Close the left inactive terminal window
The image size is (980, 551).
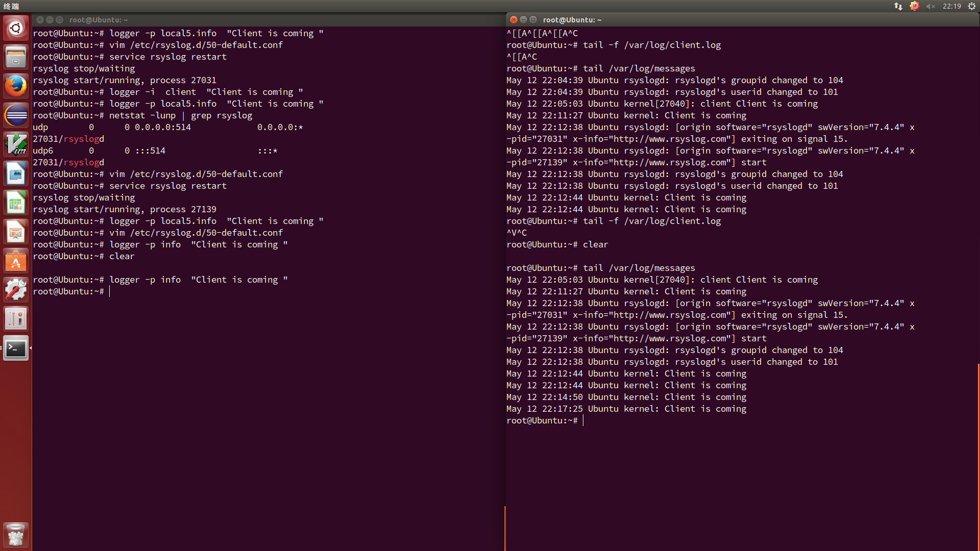coord(40,19)
